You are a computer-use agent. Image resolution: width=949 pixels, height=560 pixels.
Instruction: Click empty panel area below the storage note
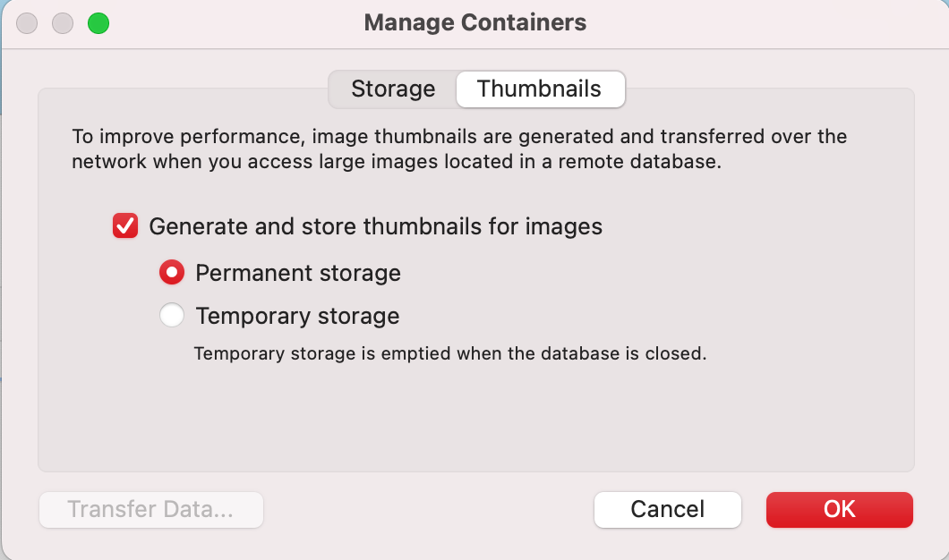474,416
